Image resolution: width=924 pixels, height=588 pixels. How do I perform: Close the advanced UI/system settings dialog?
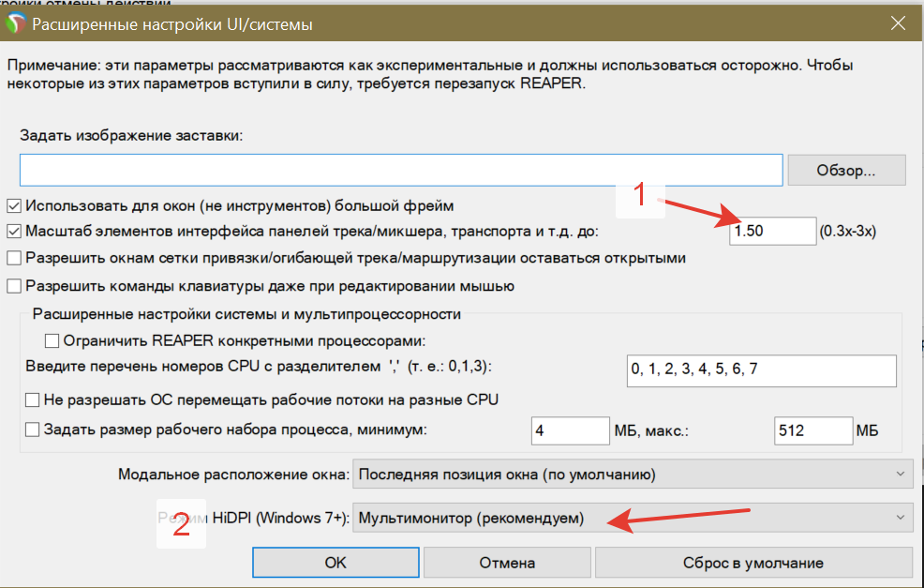click(898, 23)
